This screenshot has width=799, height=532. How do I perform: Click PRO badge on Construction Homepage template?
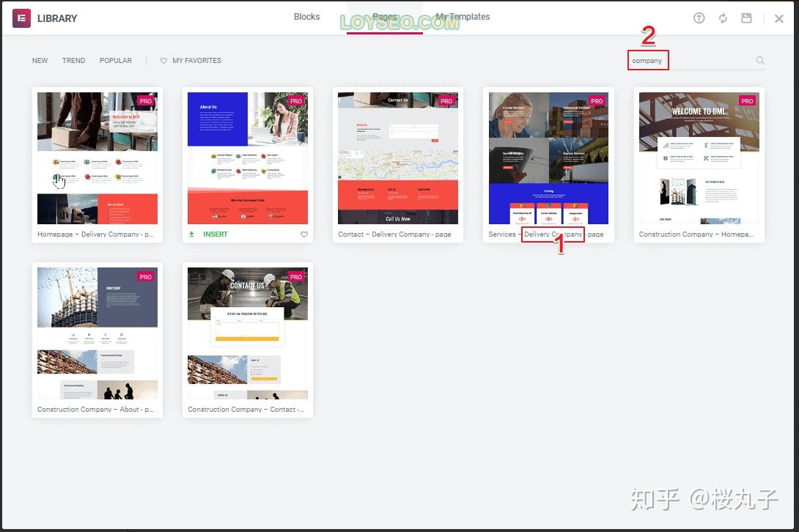[x=747, y=101]
